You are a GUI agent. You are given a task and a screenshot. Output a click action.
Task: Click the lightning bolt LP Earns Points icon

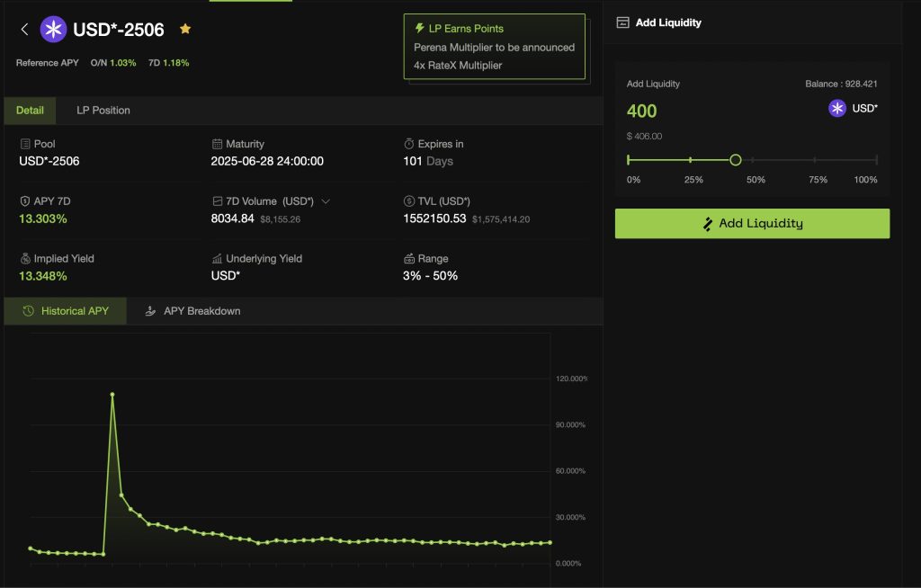tap(419, 28)
